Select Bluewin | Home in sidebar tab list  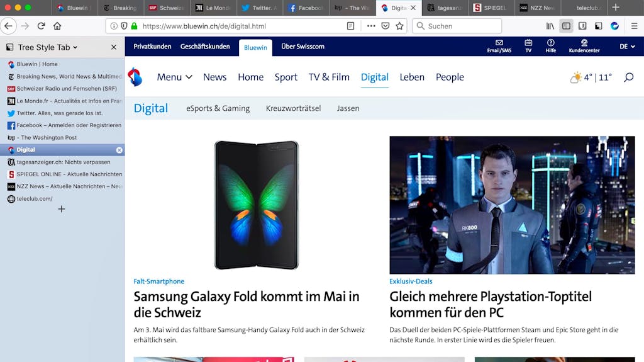click(x=62, y=64)
